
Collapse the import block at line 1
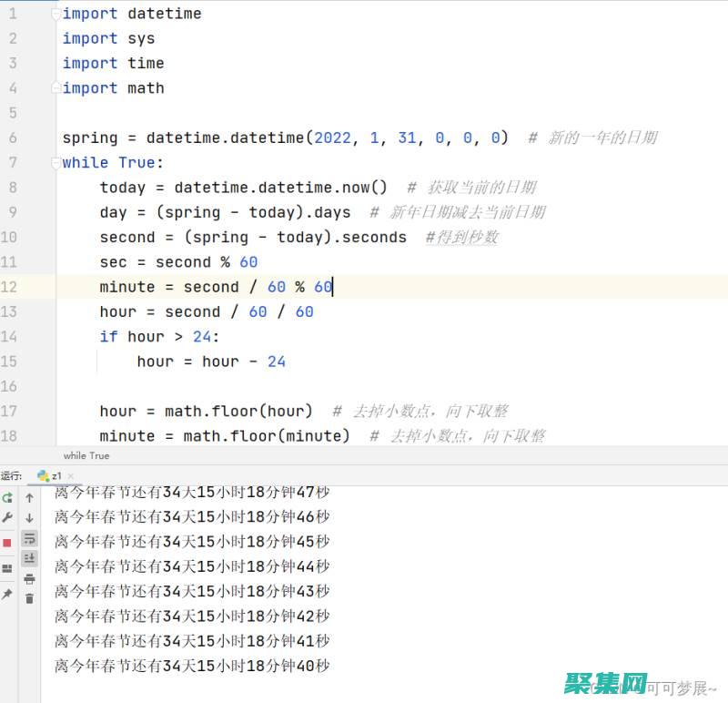point(56,14)
